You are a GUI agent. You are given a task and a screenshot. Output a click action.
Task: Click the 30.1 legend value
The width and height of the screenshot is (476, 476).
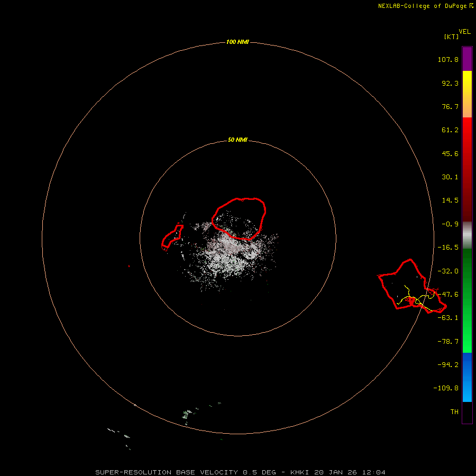point(450,177)
